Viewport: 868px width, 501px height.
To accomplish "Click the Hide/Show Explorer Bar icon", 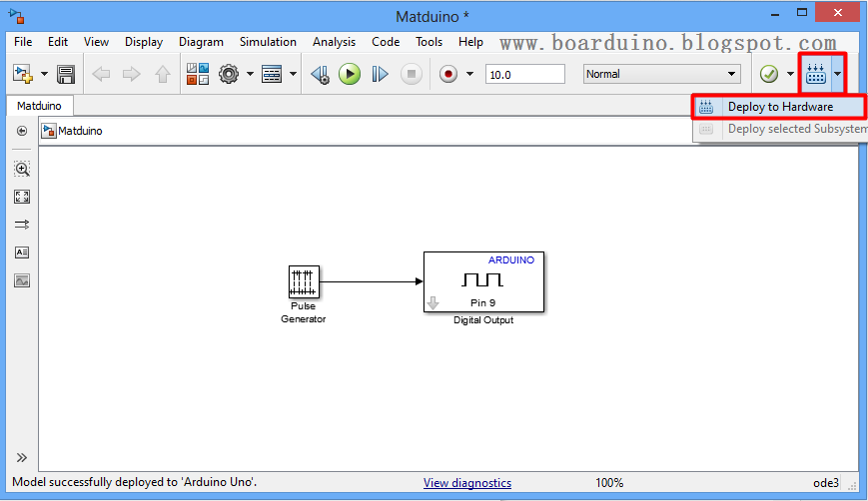I will click(22, 131).
